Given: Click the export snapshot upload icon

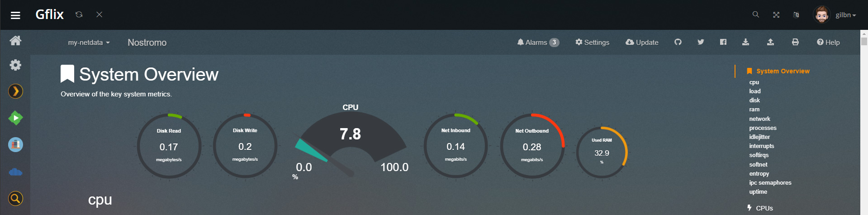Looking at the screenshot, I should [770, 42].
